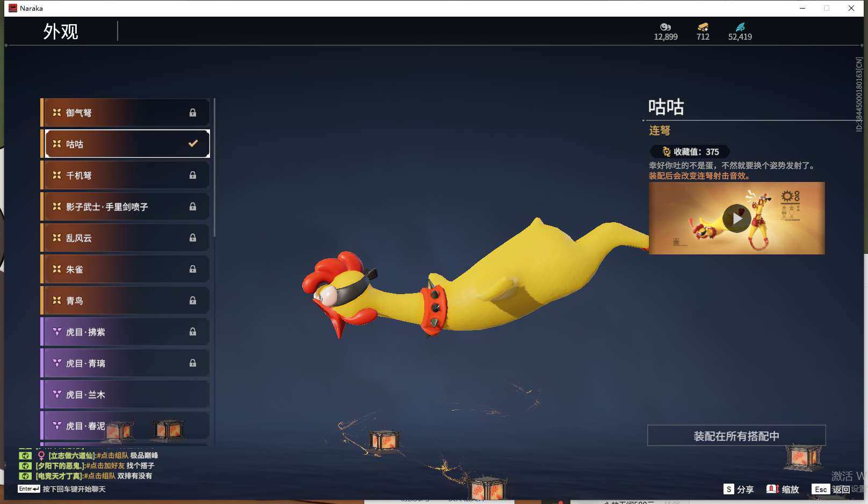The height and width of the screenshot is (504, 868).
Task: Click the mouse zoom icon
Action: pyautogui.click(x=772, y=489)
